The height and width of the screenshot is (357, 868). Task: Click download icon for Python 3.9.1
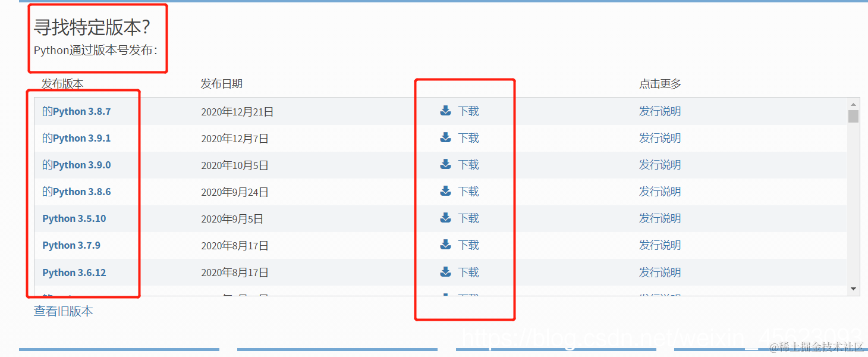point(445,137)
